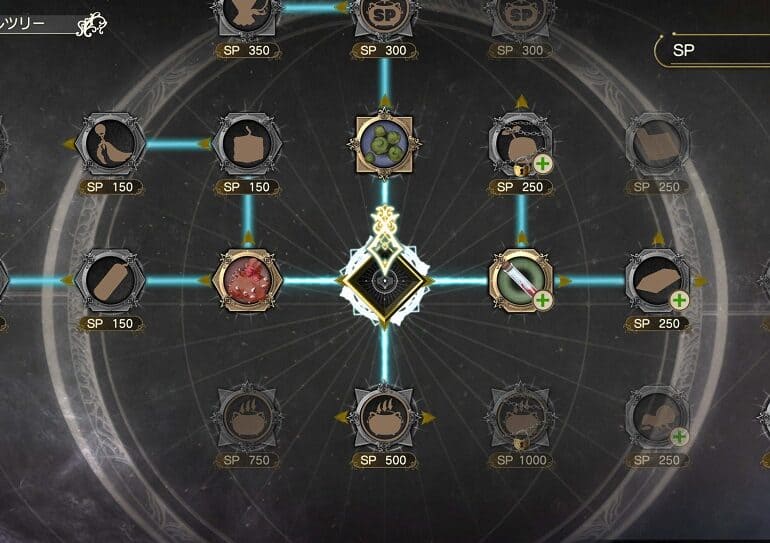Choose the faded bottom-right SP 250 node
The width and height of the screenshot is (770, 543).
(658, 417)
